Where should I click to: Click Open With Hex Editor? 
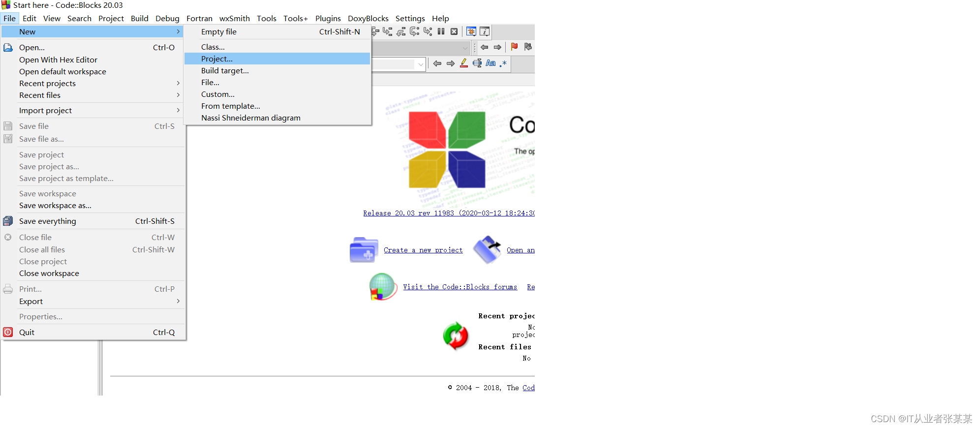(x=93, y=60)
